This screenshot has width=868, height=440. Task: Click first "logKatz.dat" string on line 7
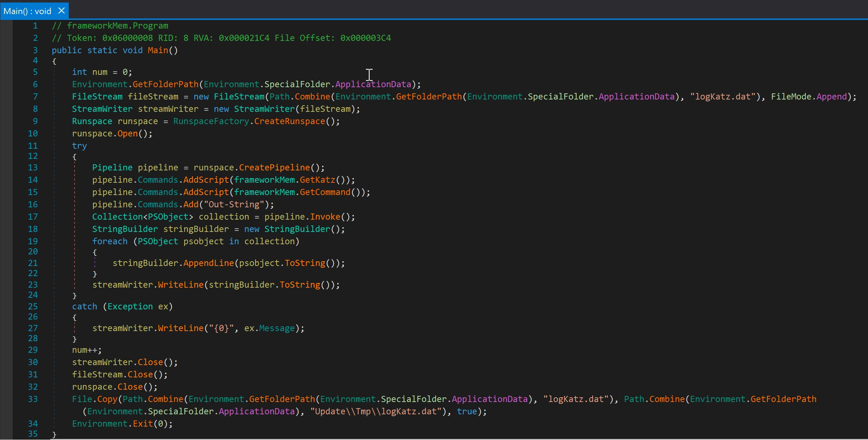coord(723,97)
